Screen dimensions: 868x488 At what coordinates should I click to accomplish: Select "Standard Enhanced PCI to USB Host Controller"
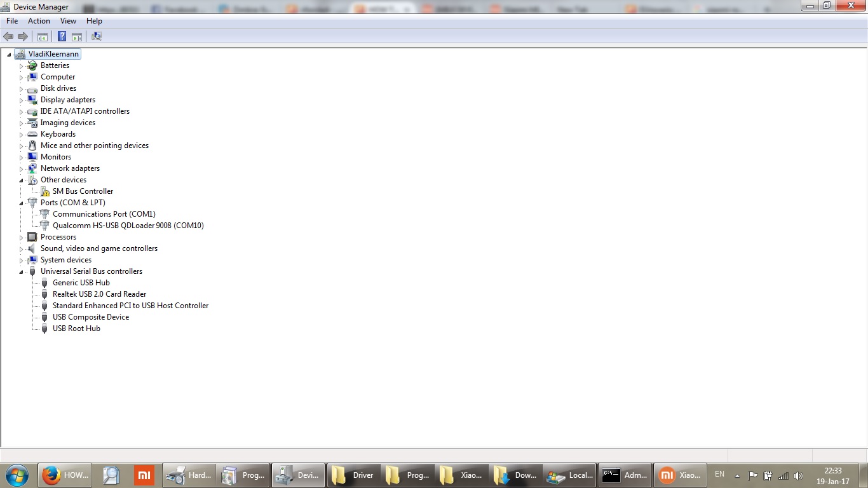(x=131, y=306)
